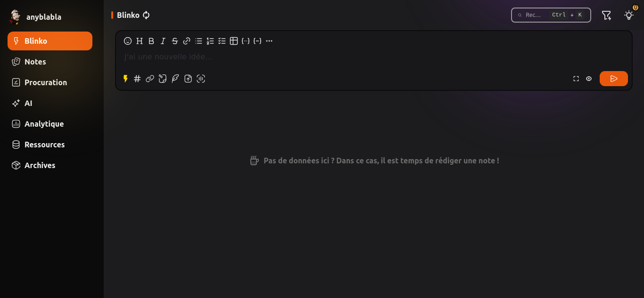The height and width of the screenshot is (298, 644).
Task: Toggle strikethrough text formatting
Action: click(x=175, y=41)
